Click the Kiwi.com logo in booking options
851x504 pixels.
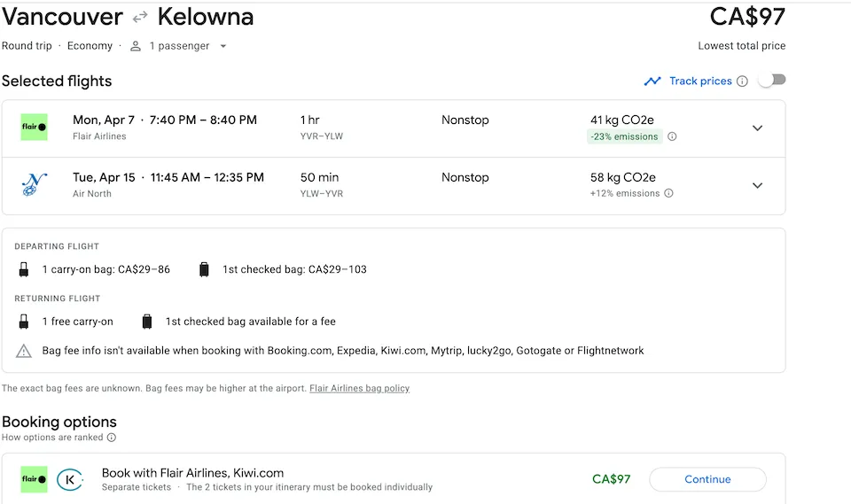point(69,480)
